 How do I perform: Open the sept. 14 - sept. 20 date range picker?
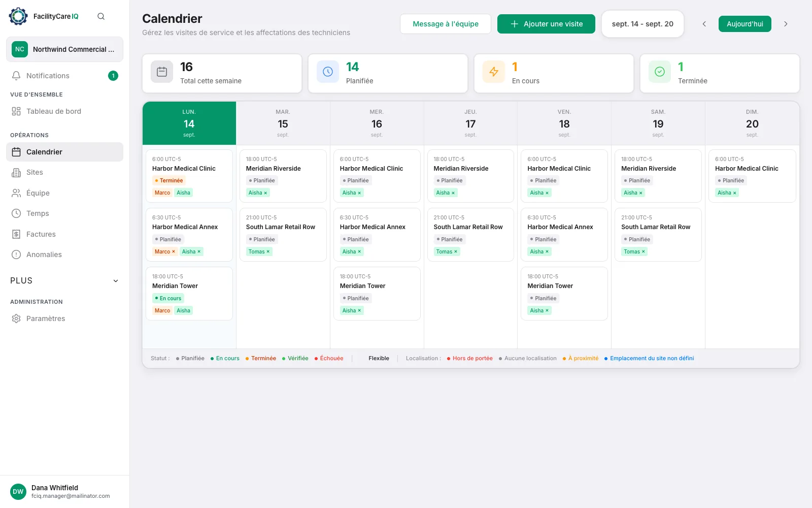pyautogui.click(x=642, y=24)
